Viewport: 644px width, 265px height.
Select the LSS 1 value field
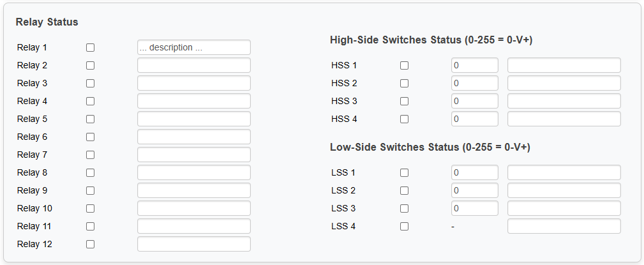coord(474,172)
